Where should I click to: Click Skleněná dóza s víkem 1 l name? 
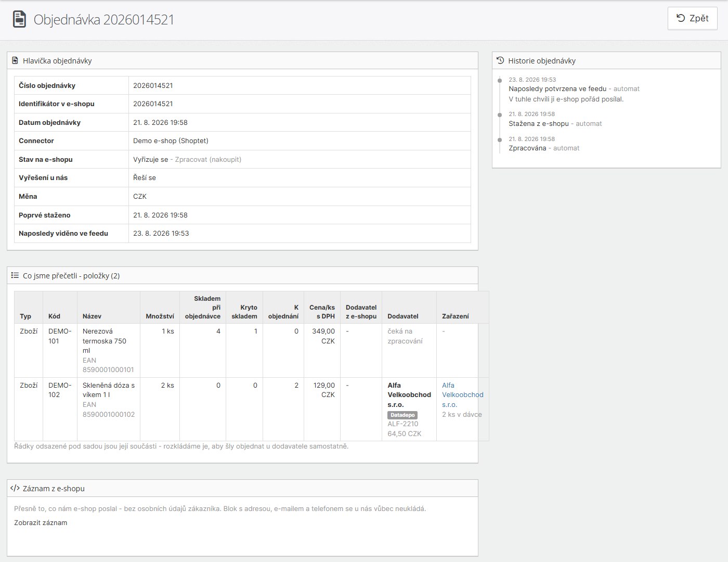pos(109,390)
